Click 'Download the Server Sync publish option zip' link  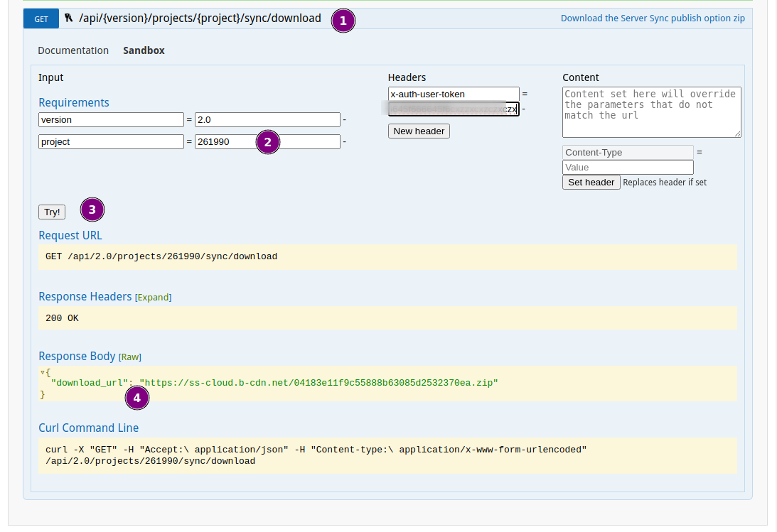[x=653, y=18]
